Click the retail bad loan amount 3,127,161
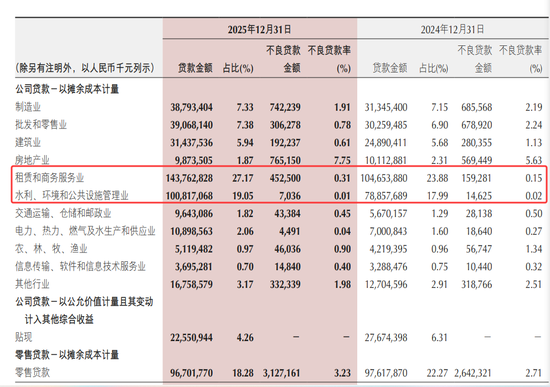The image size is (550, 387). 282,373
